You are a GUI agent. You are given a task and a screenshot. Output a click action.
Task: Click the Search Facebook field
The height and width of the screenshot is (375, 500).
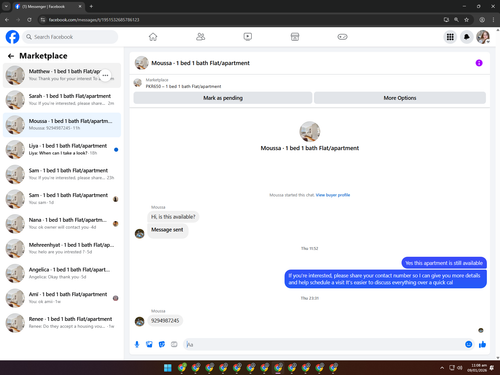point(70,37)
